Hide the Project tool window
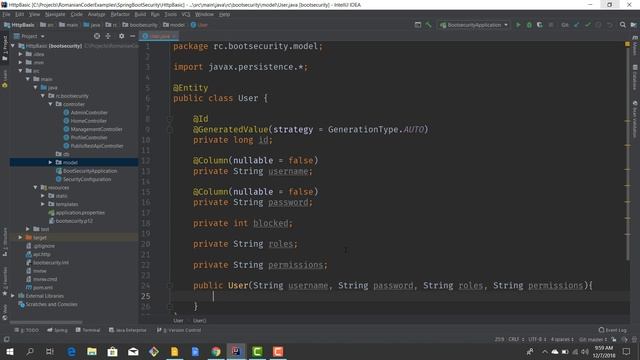The image size is (640, 360). (x=132, y=36)
